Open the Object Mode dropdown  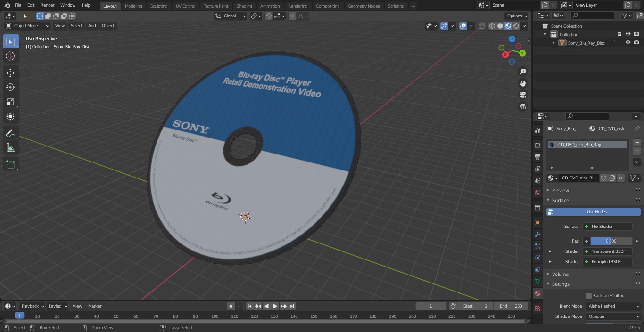point(27,26)
